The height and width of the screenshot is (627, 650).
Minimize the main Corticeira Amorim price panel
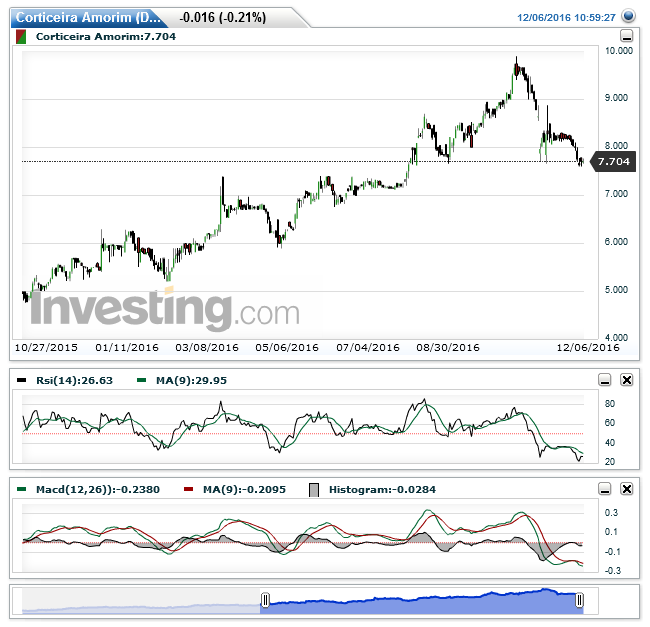626,36
